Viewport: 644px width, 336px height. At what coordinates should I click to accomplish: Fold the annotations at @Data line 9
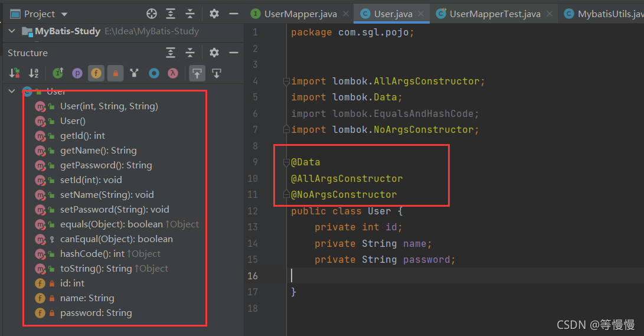point(286,162)
